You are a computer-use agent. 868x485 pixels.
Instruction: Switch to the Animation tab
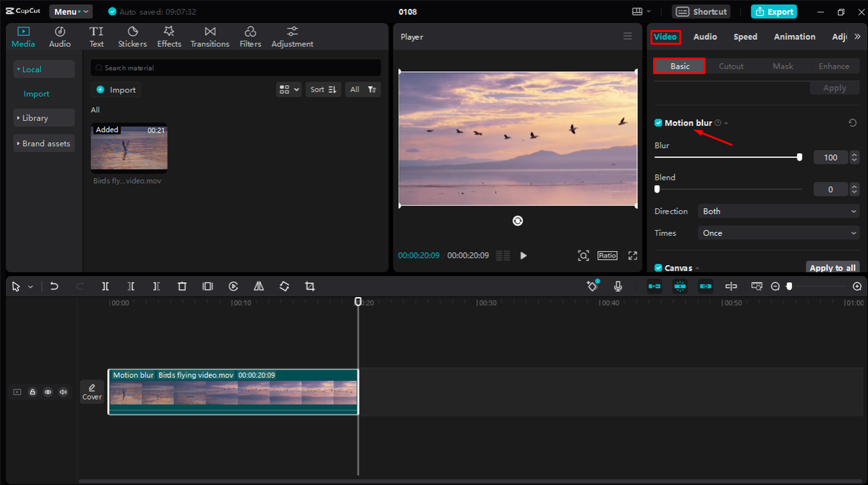click(795, 37)
